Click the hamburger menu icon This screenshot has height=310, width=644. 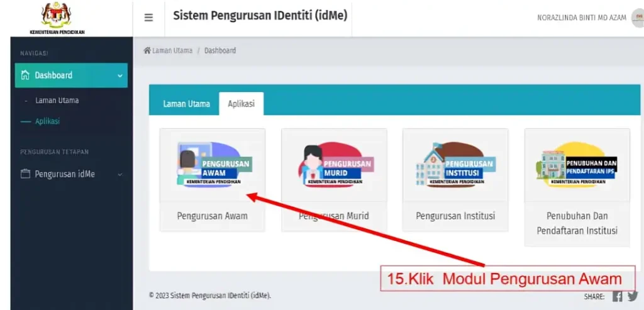(x=148, y=18)
